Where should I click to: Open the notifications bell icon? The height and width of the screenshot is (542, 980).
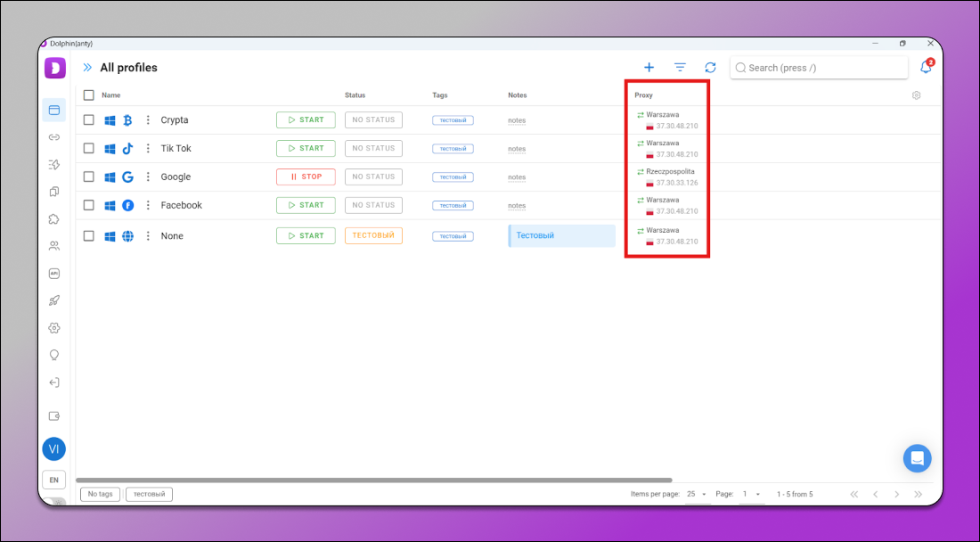click(926, 68)
